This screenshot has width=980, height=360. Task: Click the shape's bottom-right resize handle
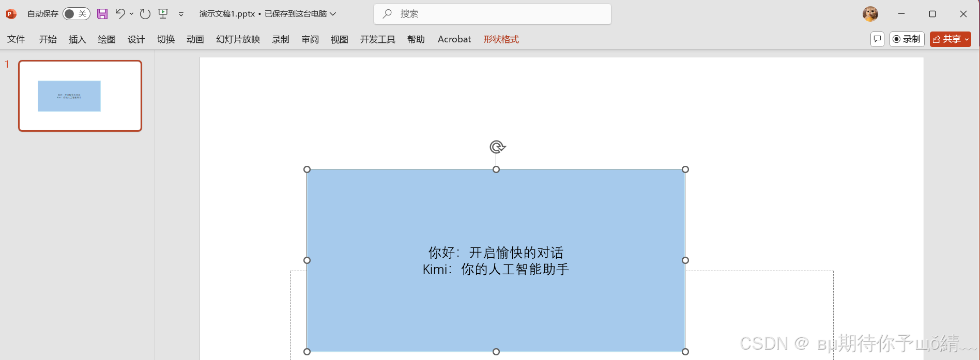click(685, 352)
